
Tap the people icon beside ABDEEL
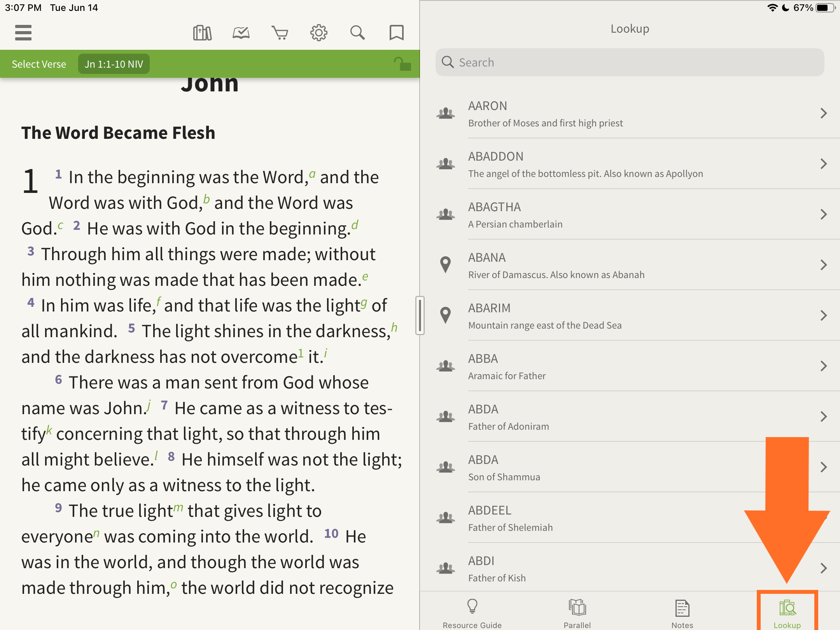(x=446, y=518)
